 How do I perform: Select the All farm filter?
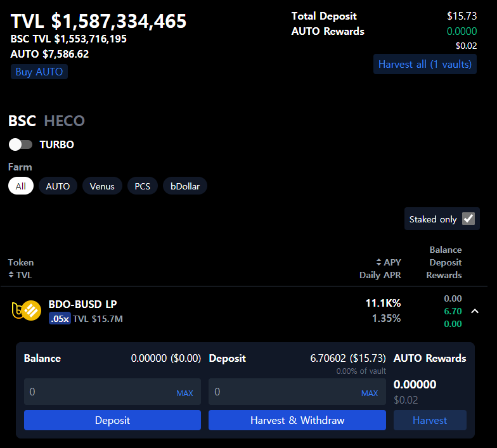pos(20,186)
